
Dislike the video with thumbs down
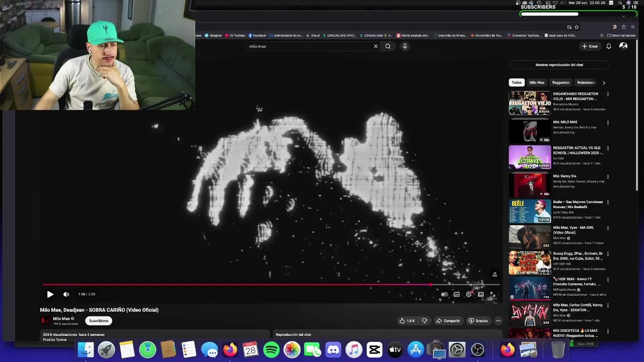(x=425, y=321)
